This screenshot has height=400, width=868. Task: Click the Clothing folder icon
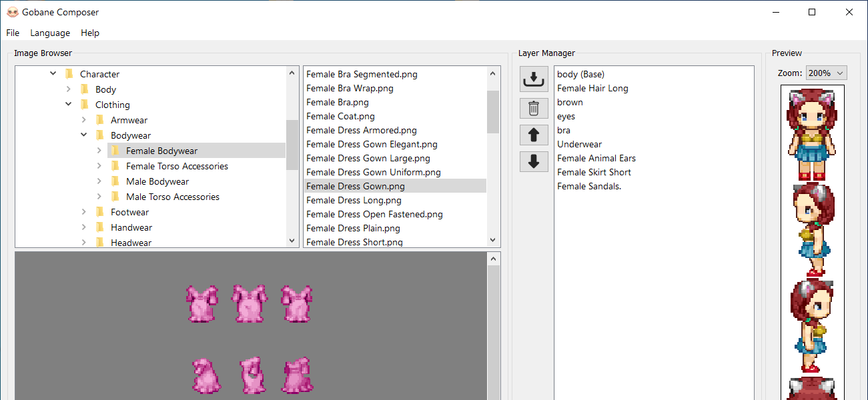point(85,105)
